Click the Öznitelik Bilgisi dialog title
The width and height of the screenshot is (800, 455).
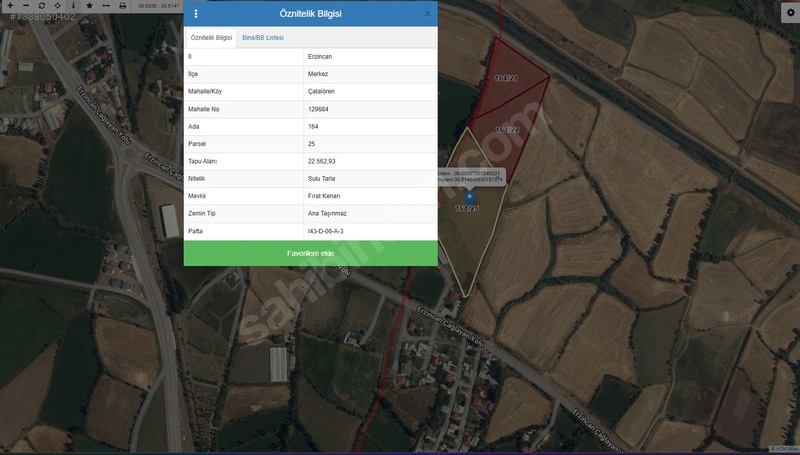point(310,14)
